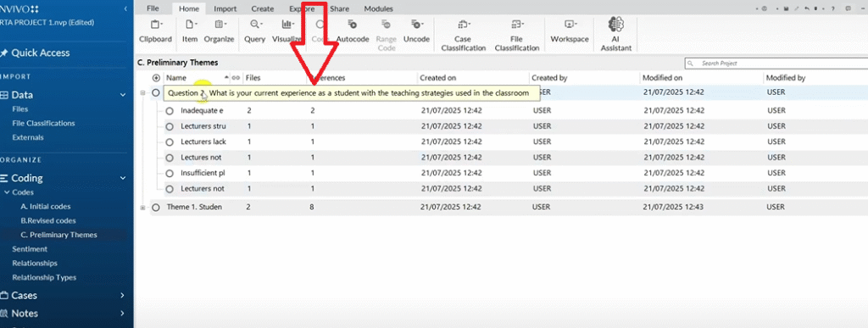
Task: Open the File menu
Action: point(153,8)
